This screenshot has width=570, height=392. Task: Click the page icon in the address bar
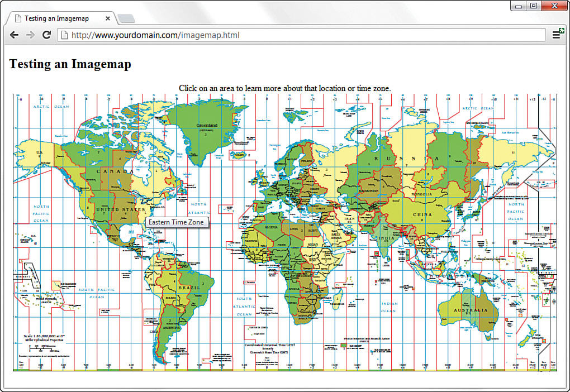[x=63, y=35]
